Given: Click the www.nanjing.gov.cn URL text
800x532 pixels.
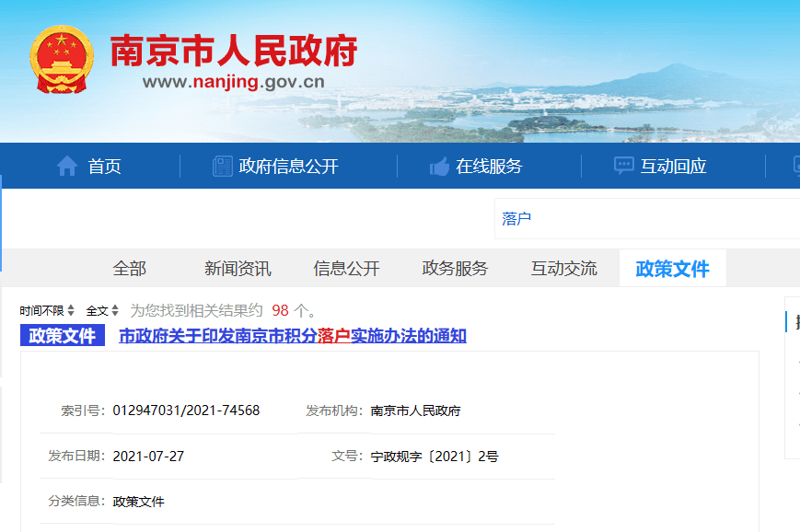Looking at the screenshot, I should tap(234, 82).
